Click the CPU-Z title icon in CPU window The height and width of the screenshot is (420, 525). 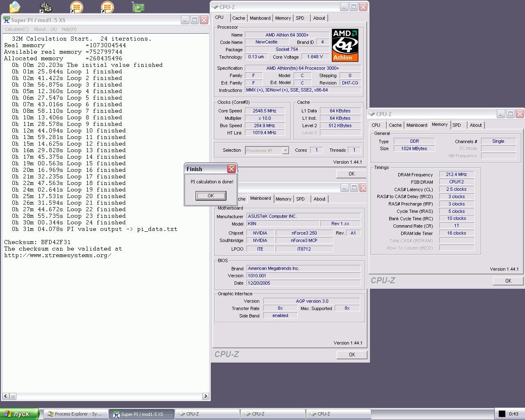tap(215, 7)
